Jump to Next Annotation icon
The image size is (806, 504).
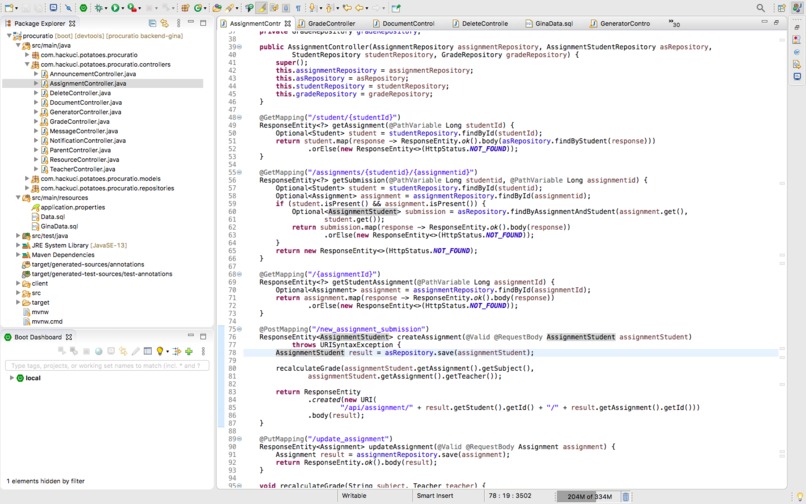(x=312, y=8)
